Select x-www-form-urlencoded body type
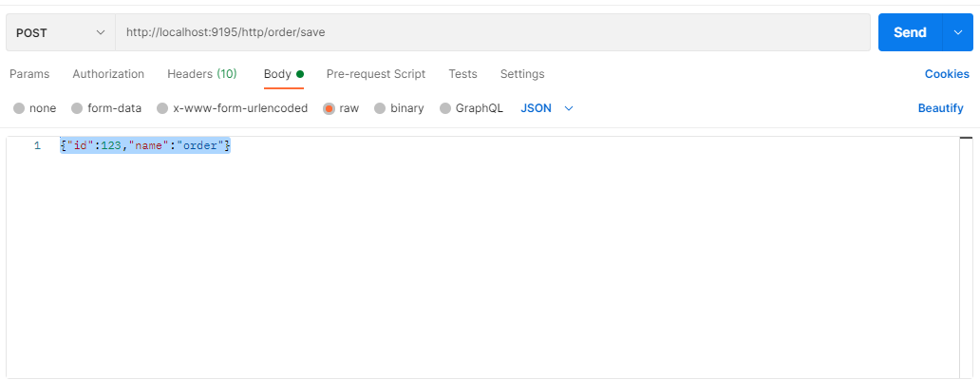 click(162, 108)
